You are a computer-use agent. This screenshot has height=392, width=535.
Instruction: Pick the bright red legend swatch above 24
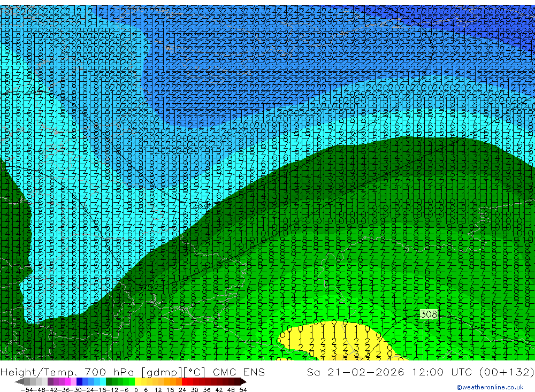pos(185,382)
